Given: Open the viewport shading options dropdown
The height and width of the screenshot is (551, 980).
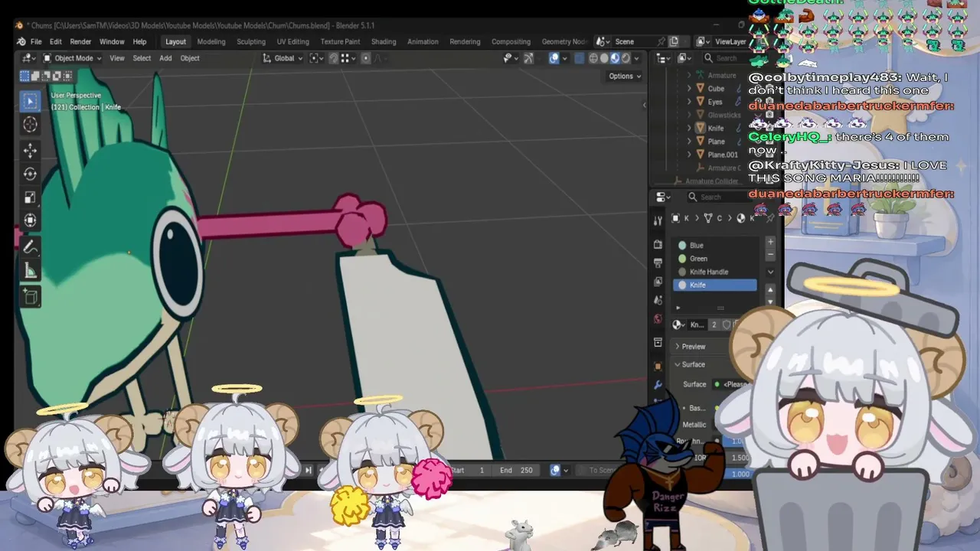Looking at the screenshot, I should click(637, 58).
